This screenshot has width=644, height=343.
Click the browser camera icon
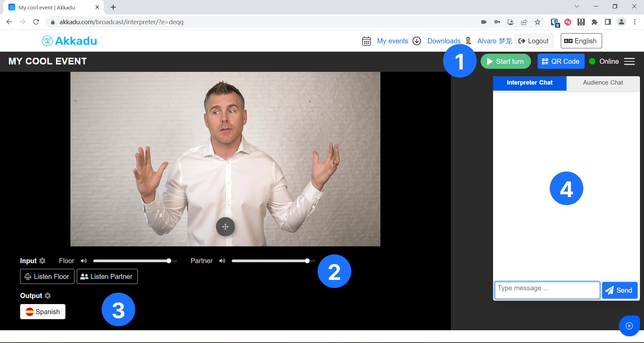pyautogui.click(x=484, y=22)
